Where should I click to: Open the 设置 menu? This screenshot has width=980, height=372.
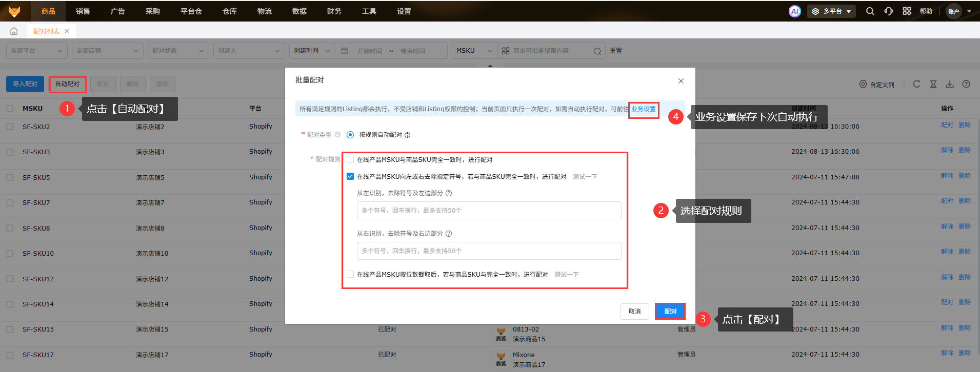(x=404, y=11)
